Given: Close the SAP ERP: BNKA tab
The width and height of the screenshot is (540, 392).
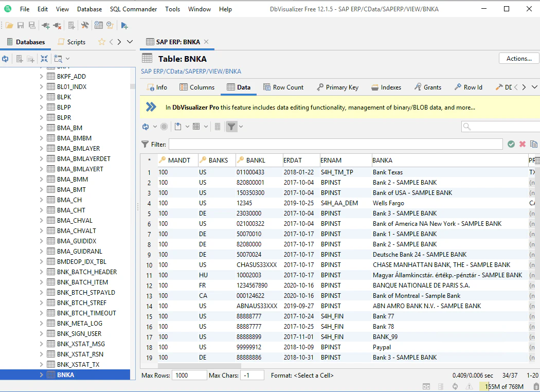Looking at the screenshot, I should tap(206, 42).
